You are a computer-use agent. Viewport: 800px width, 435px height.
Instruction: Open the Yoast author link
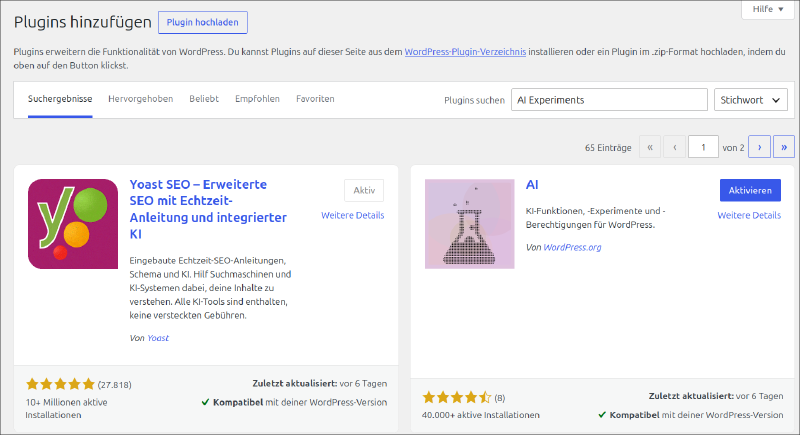click(158, 338)
